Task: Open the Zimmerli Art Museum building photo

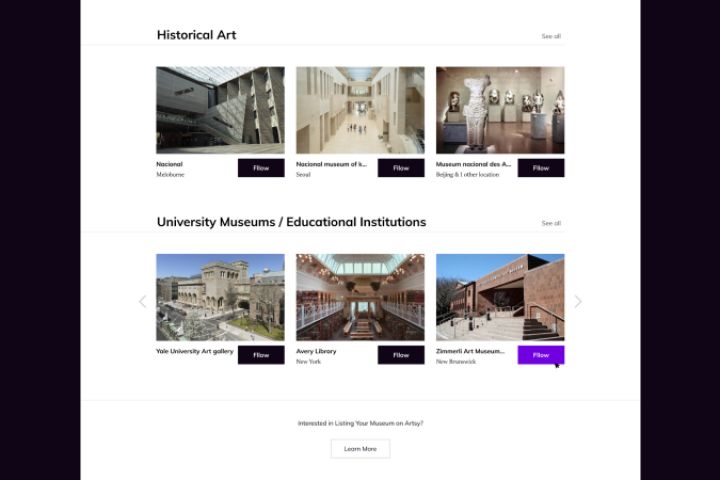Action: tap(501, 297)
